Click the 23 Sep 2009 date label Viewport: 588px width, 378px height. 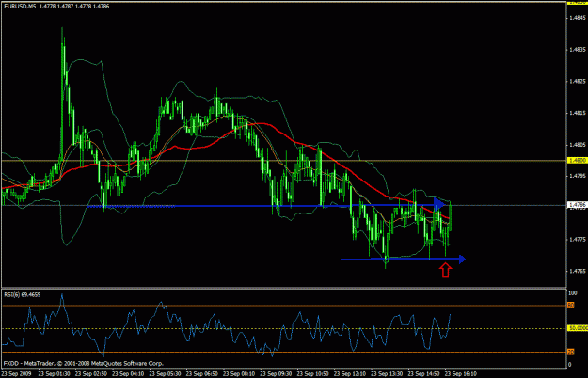click(16, 374)
